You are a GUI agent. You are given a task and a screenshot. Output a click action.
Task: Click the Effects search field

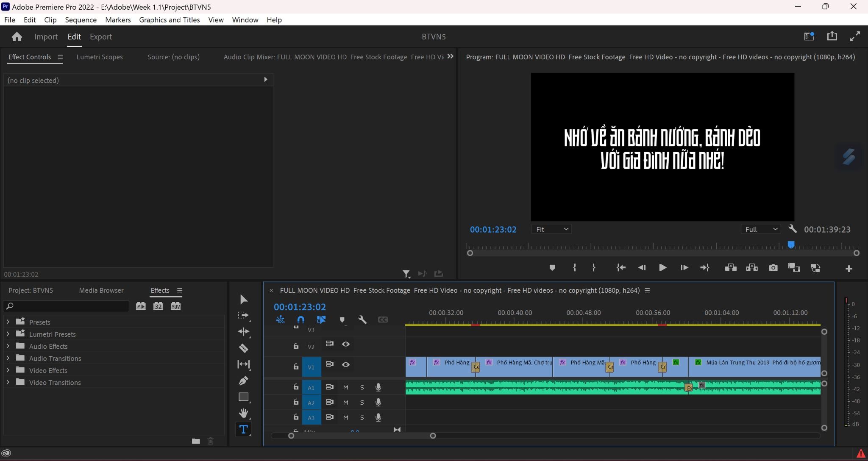click(66, 306)
